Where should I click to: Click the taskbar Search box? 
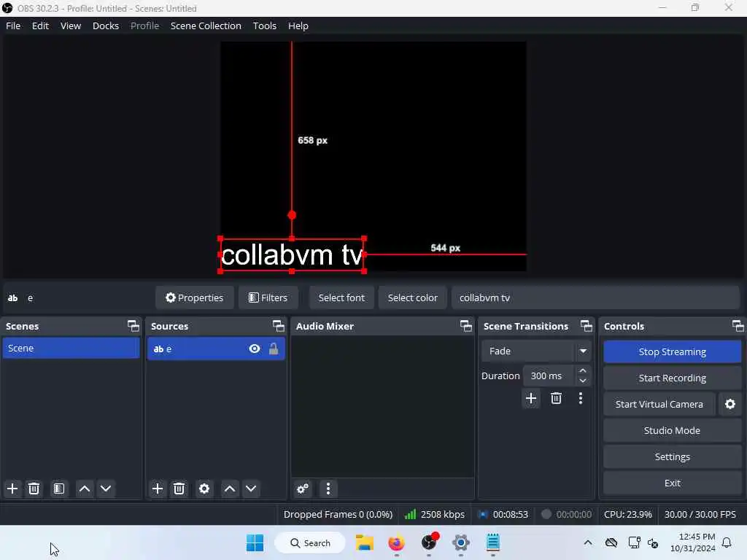(x=310, y=542)
